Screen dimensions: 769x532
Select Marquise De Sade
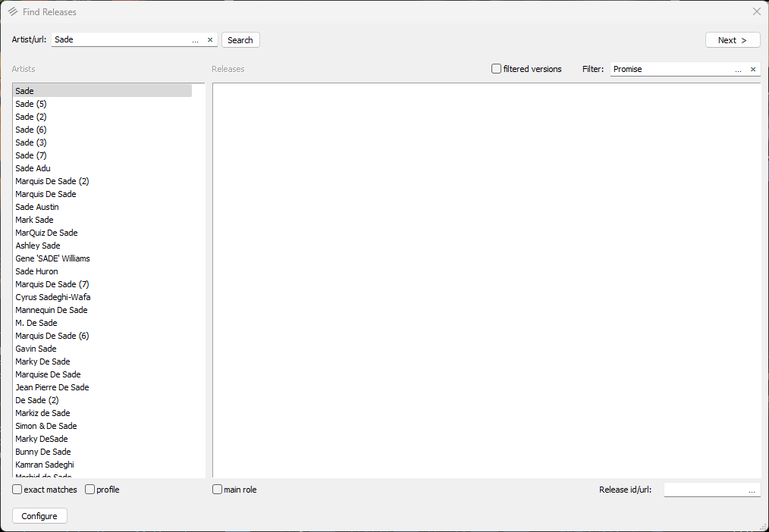pyautogui.click(x=102, y=375)
